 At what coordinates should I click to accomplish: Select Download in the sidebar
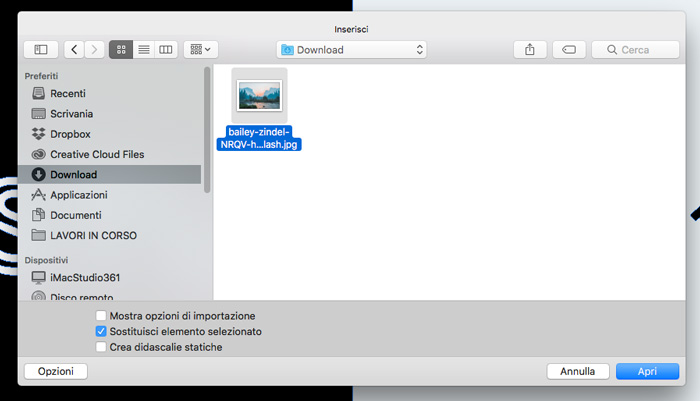pyautogui.click(x=110, y=175)
